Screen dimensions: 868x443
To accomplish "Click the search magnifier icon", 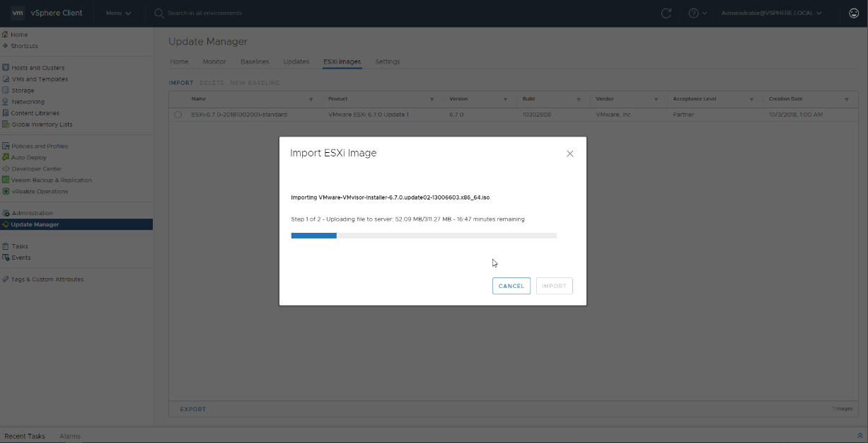I will coord(159,13).
